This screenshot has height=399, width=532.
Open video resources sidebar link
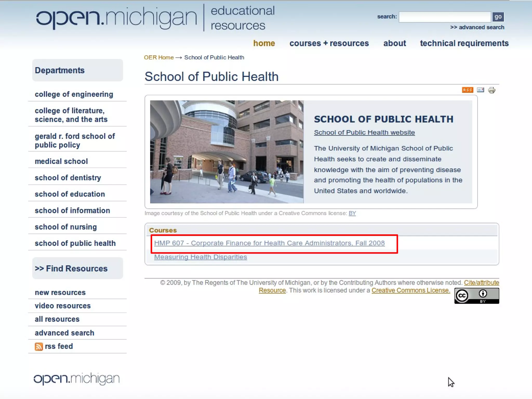63,306
